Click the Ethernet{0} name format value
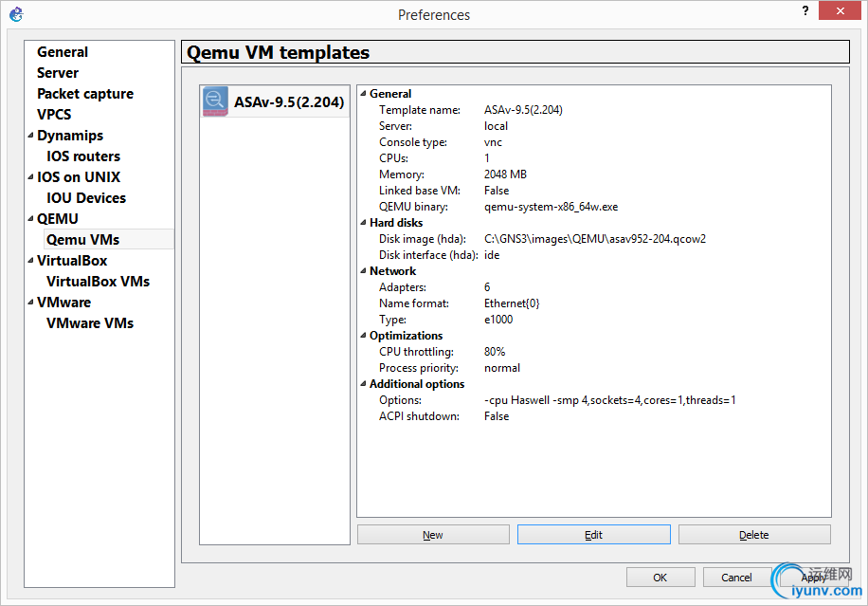Viewport: 868px width, 606px height. click(x=512, y=303)
